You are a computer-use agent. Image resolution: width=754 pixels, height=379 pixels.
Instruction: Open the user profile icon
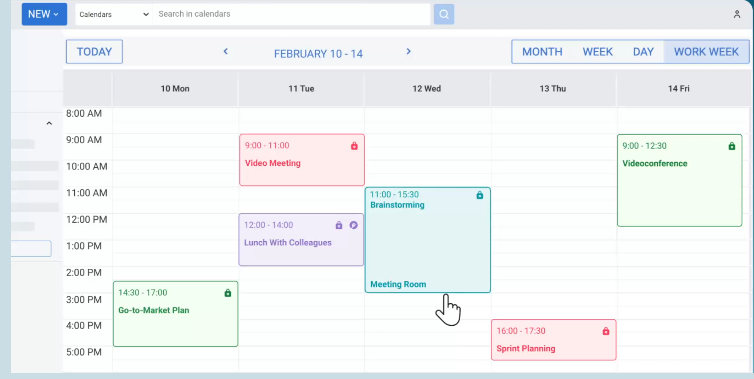[737, 14]
